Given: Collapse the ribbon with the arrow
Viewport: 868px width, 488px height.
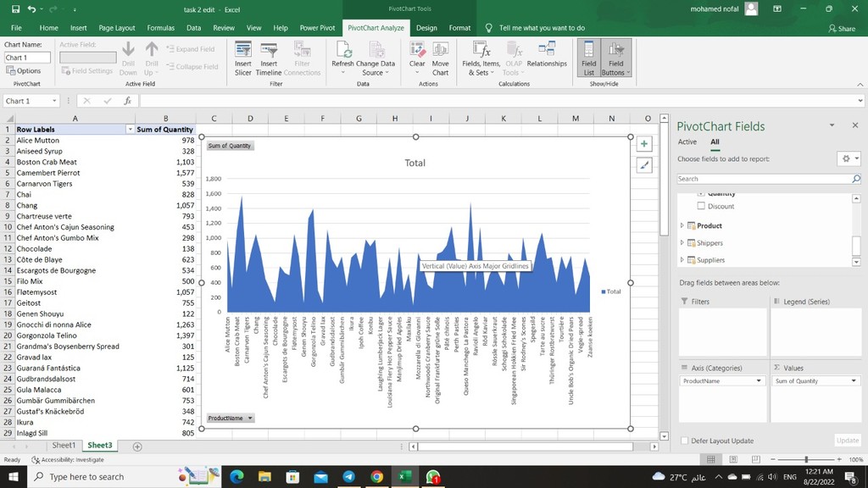Looking at the screenshot, I should coord(860,84).
